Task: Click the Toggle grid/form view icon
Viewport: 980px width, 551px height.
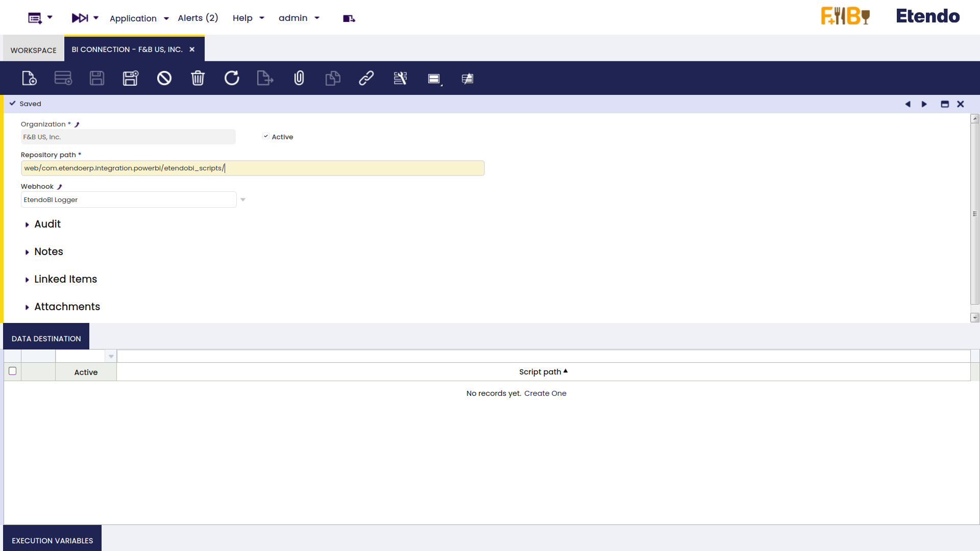Action: [434, 79]
